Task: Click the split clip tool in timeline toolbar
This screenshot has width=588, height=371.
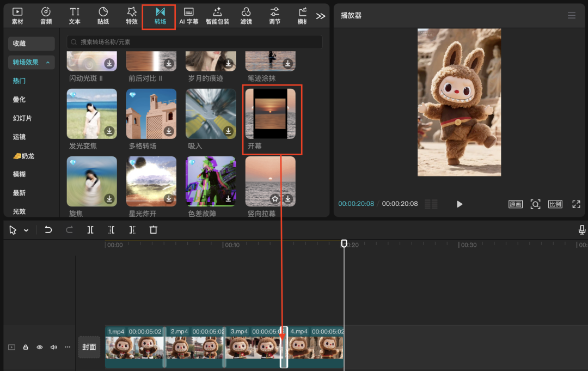Action: pos(90,230)
